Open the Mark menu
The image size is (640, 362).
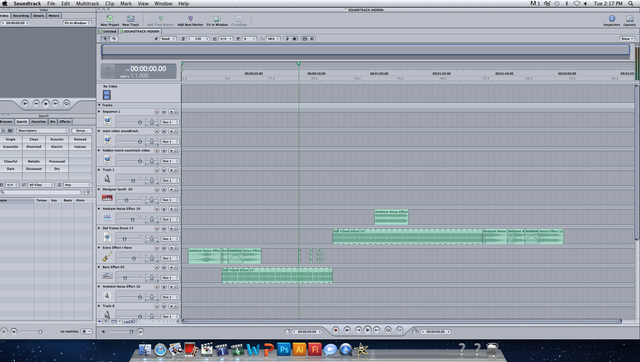pos(126,3)
